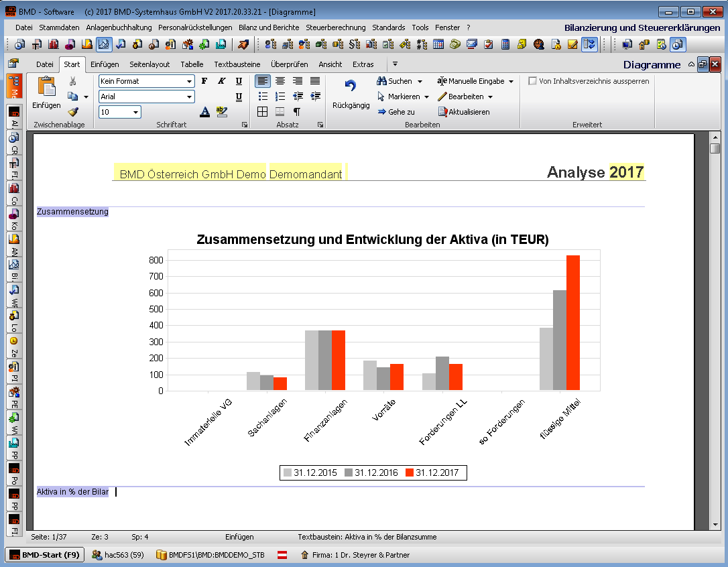Insert a bulleted list

click(x=263, y=97)
